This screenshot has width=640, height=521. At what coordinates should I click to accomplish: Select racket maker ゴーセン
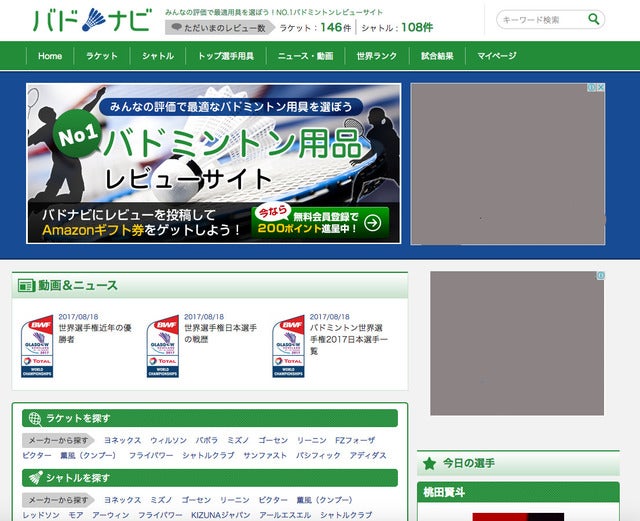(x=273, y=440)
